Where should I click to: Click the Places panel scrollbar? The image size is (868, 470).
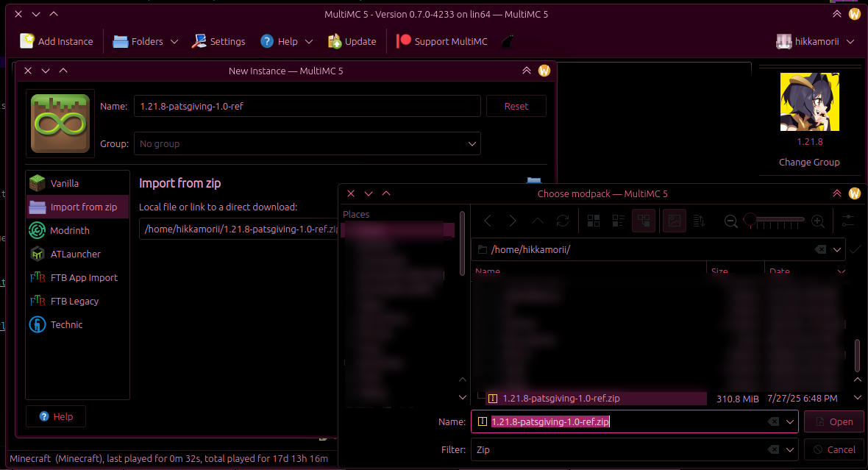coord(462,243)
